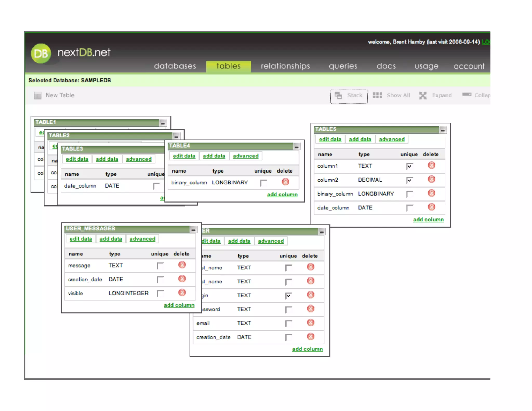
Task: Switch to the queries tab
Action: (x=343, y=66)
